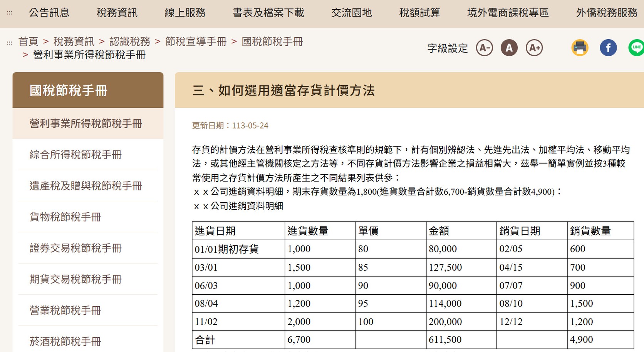Open 公告訊息 menu

(x=49, y=13)
